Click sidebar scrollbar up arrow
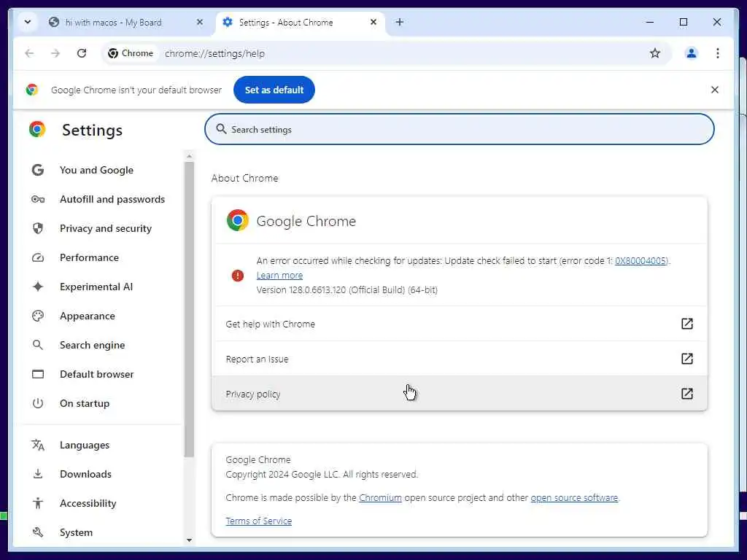The width and height of the screenshot is (747, 560). (x=189, y=156)
